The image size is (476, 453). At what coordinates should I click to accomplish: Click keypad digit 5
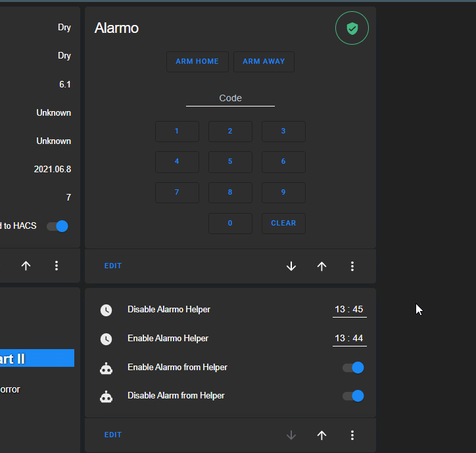pyautogui.click(x=230, y=162)
